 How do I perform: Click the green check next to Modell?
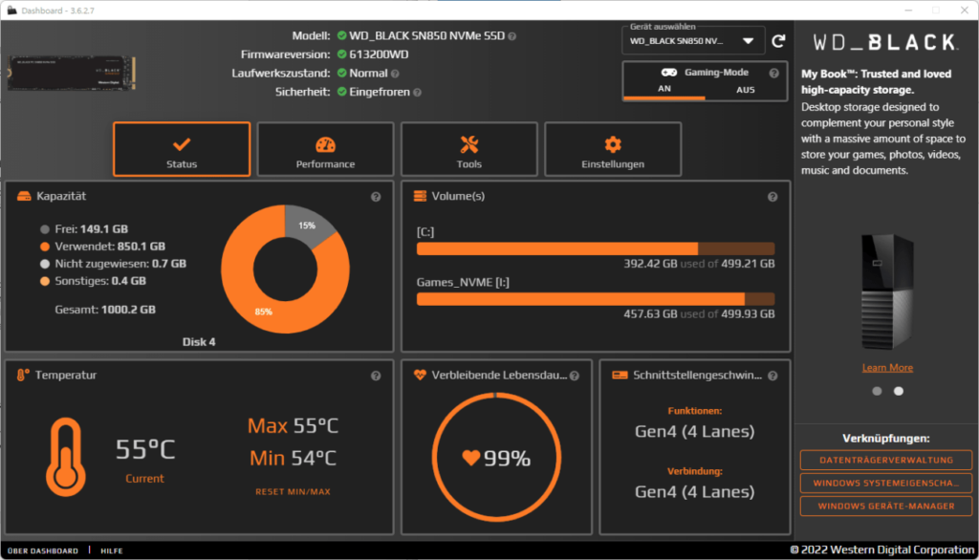pos(341,36)
